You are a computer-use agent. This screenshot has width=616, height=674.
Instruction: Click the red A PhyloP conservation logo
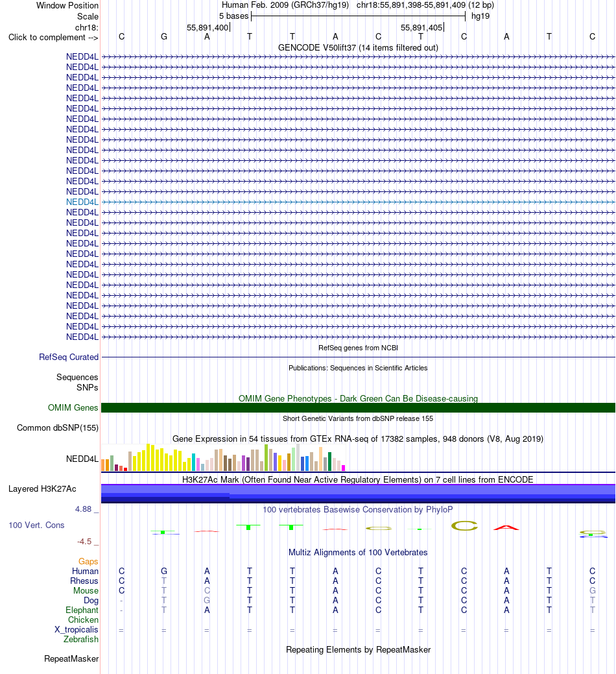(x=506, y=527)
